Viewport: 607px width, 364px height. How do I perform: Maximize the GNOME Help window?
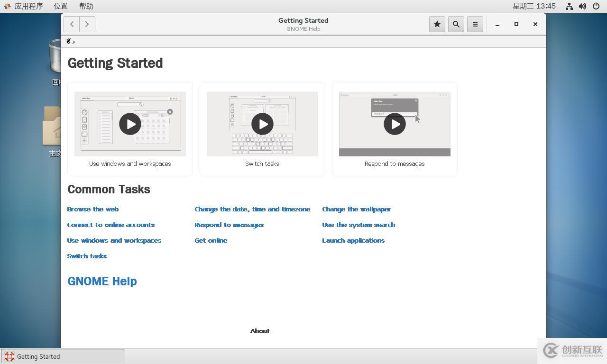click(516, 24)
